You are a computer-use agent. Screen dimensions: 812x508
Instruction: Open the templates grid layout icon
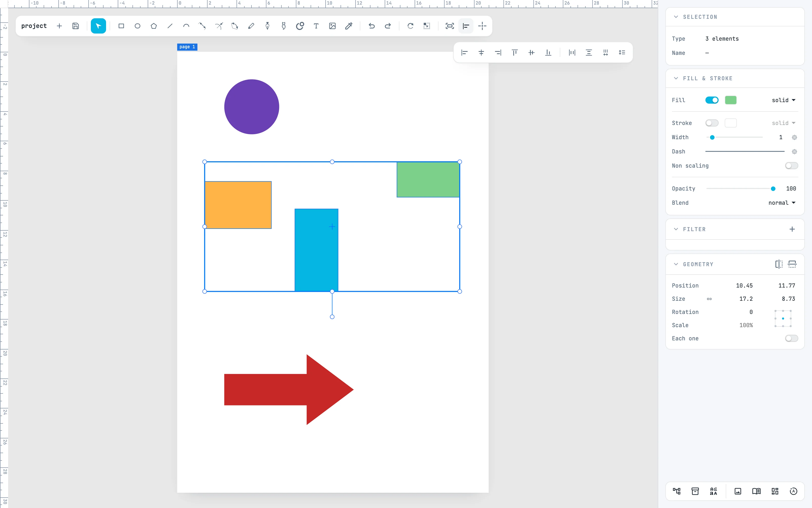(775, 491)
